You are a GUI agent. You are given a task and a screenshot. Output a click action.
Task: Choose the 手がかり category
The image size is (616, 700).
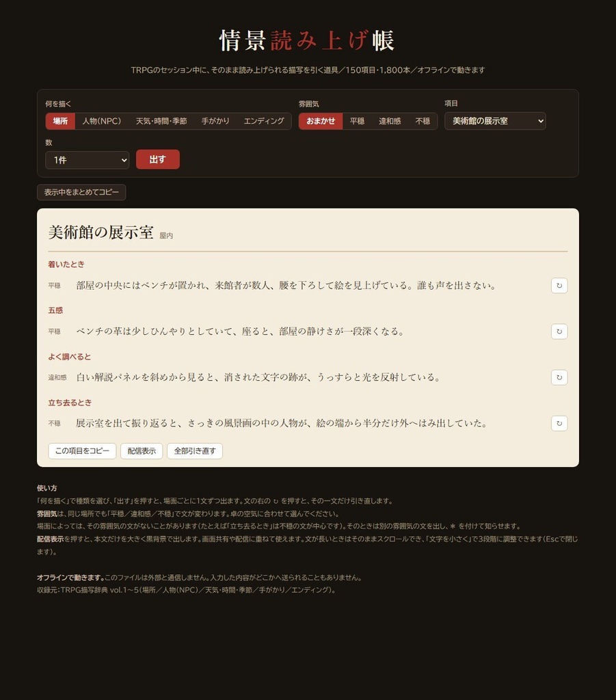215,121
